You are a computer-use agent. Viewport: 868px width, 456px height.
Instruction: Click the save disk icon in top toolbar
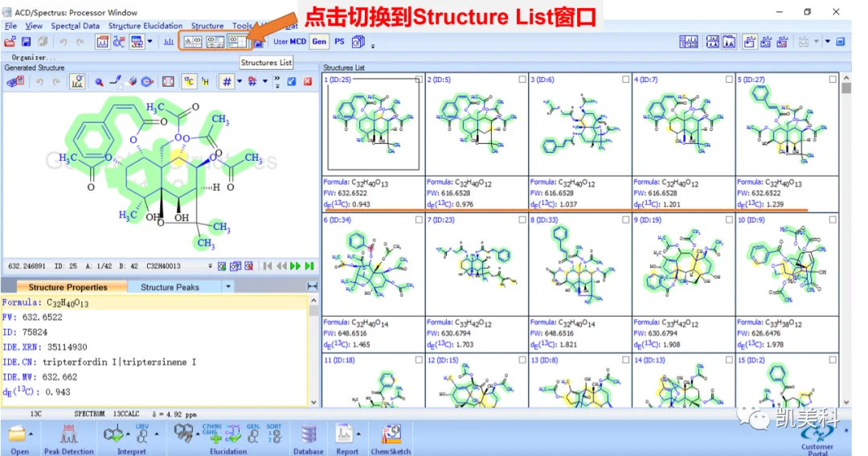26,42
